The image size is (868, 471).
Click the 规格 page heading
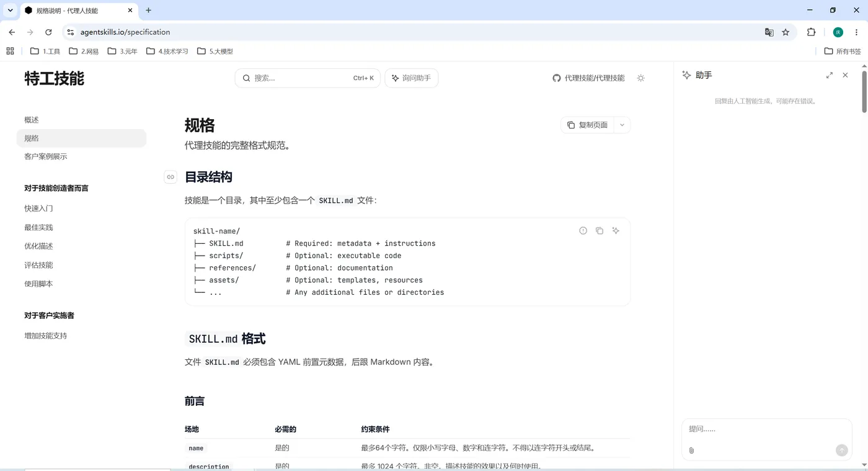tap(200, 125)
